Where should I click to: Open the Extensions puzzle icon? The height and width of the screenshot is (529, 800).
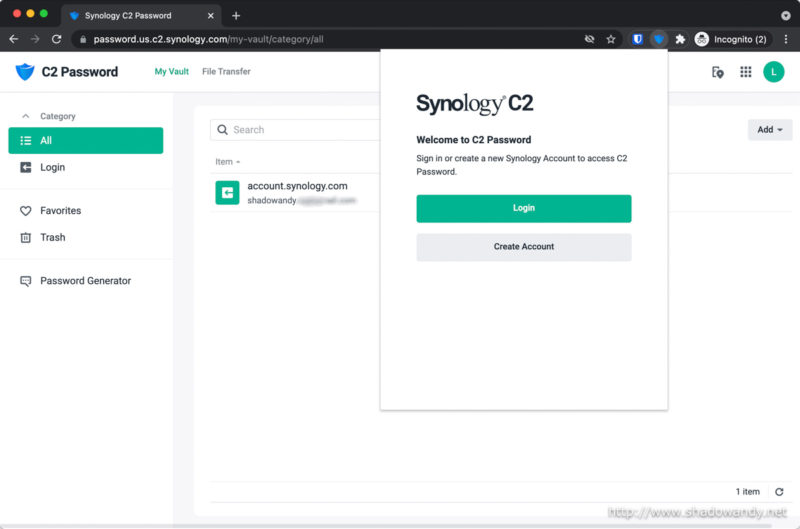point(680,39)
